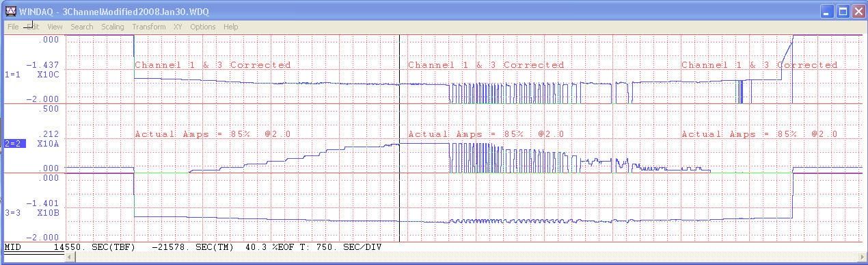The width and height of the screenshot is (868, 265).
Task: Click the -2.000 lower limit of channel 1
Action: [x=43, y=99]
